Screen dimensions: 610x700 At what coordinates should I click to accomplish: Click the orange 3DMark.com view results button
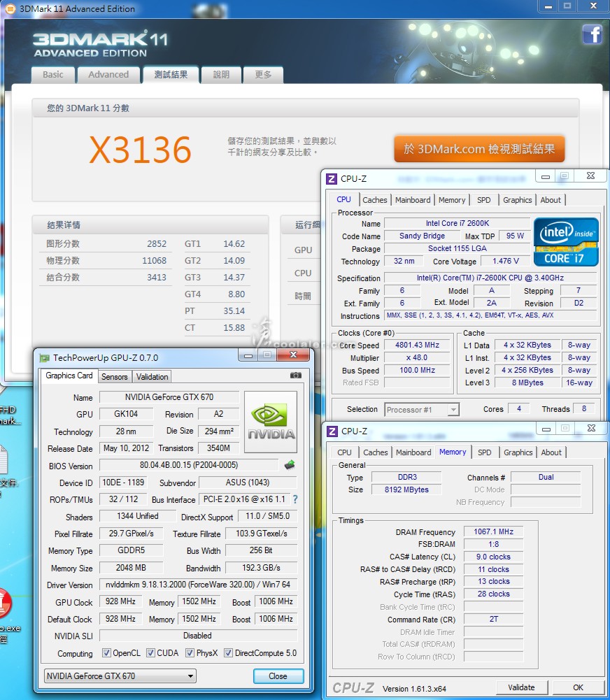[x=479, y=149]
